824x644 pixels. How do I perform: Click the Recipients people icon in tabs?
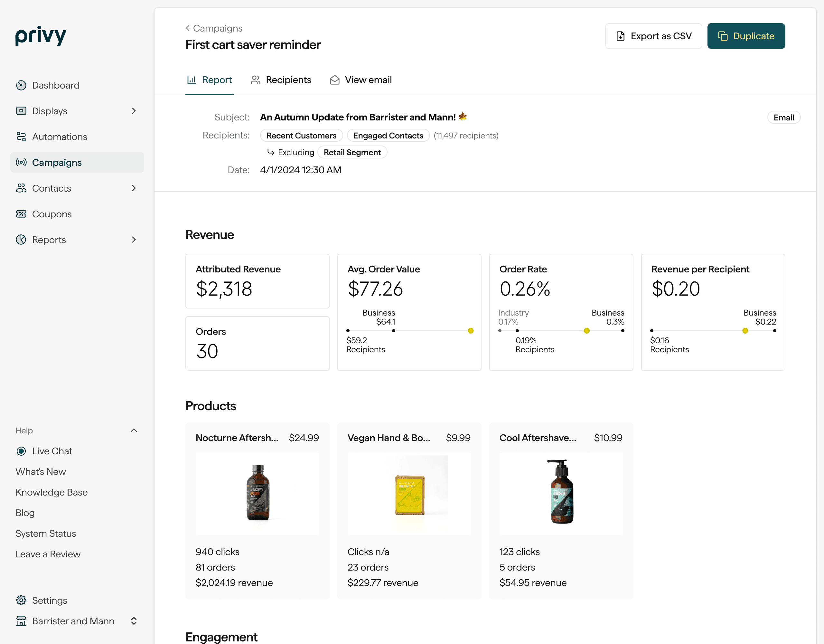(256, 80)
